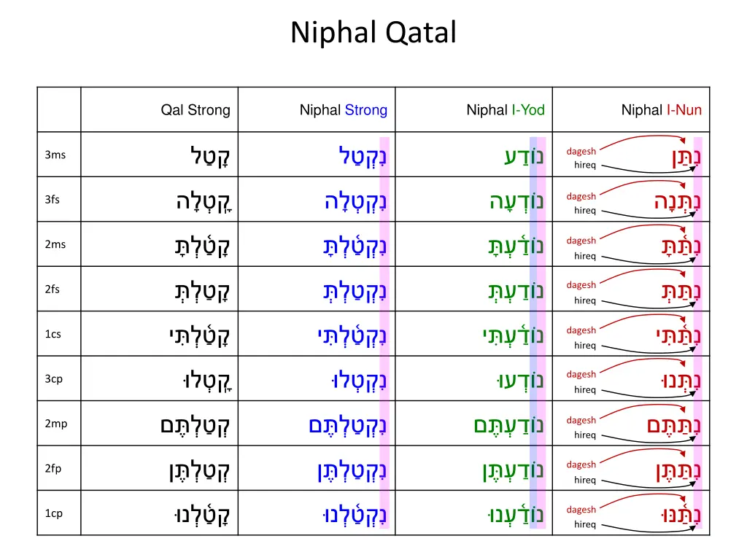Viewport: 747px width, 560px height.
Task: Click the 2fp row label
Action: coord(53,469)
